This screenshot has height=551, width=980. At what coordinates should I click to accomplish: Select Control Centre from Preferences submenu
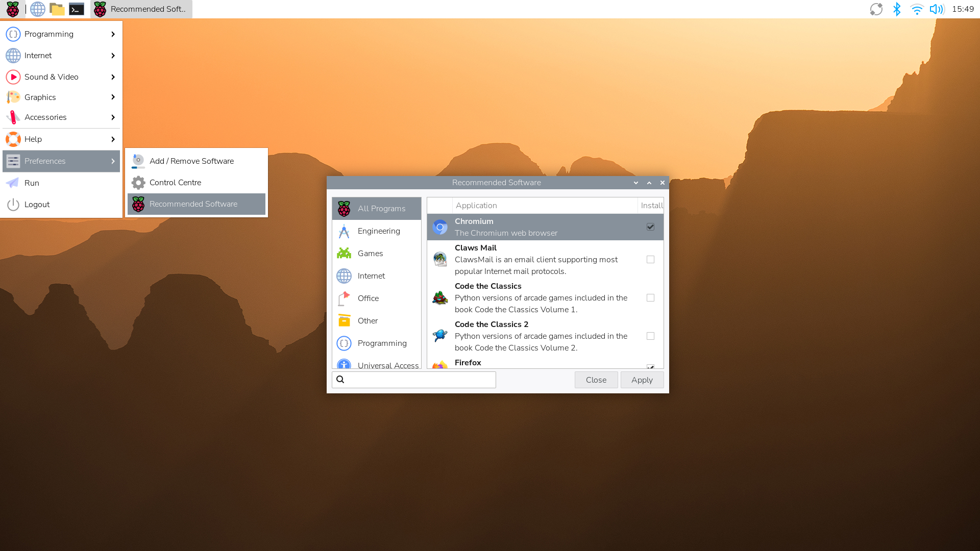click(175, 183)
